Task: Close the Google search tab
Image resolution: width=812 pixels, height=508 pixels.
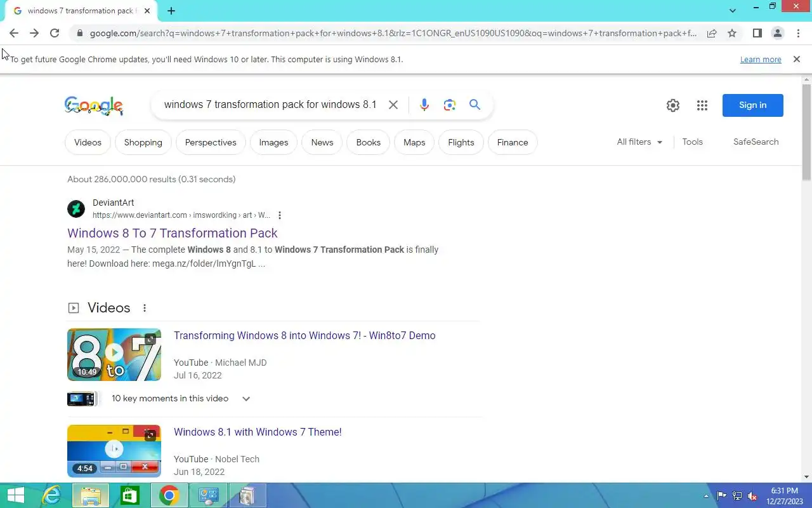Action: 147,11
